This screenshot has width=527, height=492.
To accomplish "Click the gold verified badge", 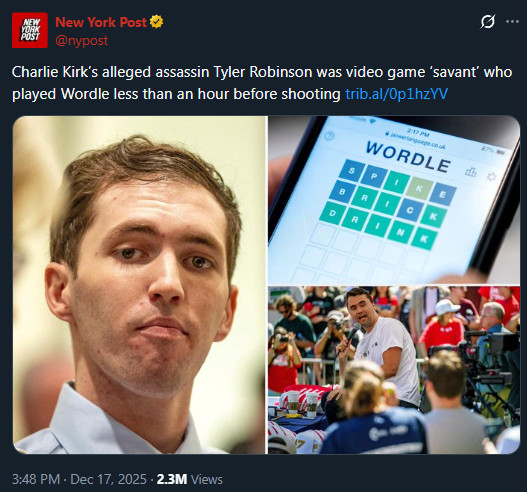I will [x=156, y=22].
